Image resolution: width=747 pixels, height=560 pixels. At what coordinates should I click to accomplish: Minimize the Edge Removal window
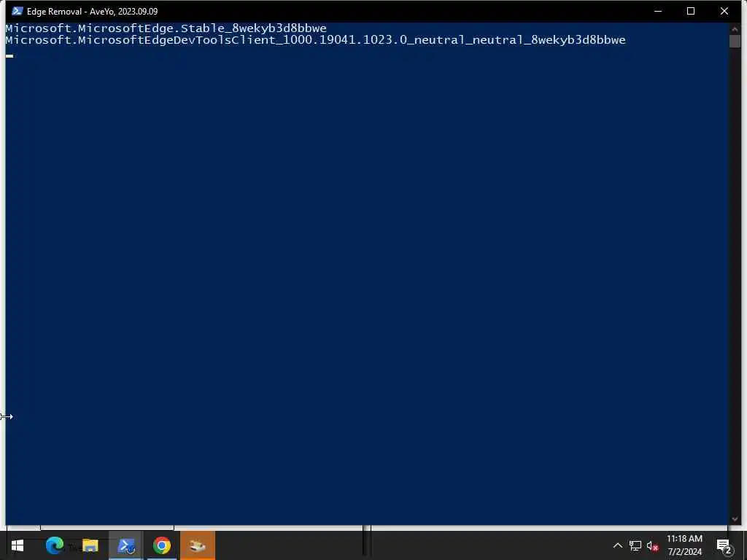(x=658, y=11)
